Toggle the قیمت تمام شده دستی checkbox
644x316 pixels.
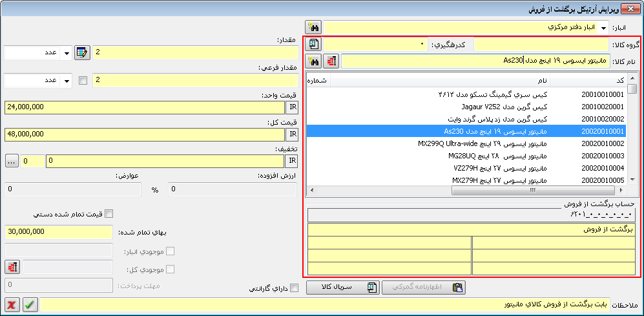pyautogui.click(x=109, y=214)
